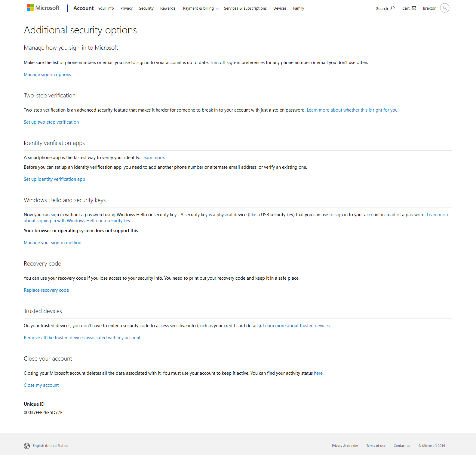The height and width of the screenshot is (455, 476).
Task: Click Remove all the trusted devices link
Action: (82, 338)
